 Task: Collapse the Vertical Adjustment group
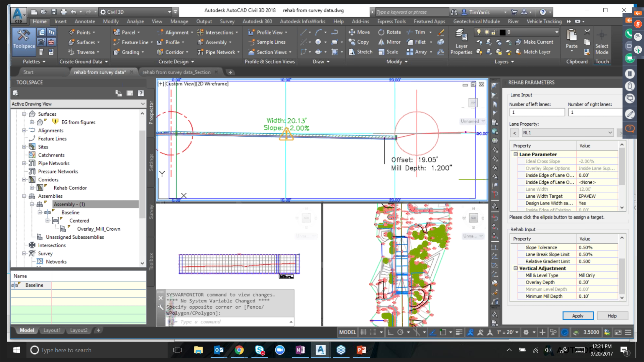click(516, 268)
